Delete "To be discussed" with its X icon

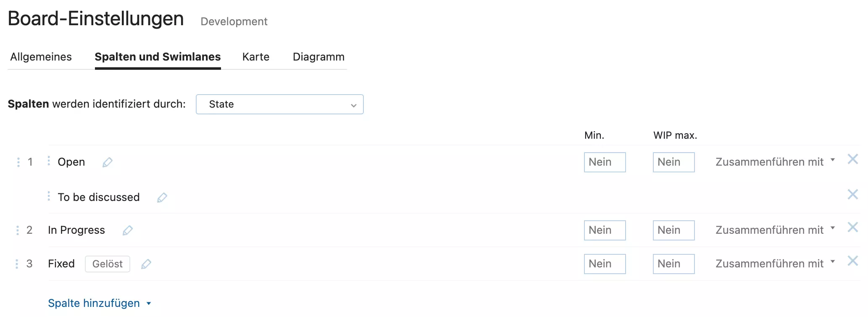(x=853, y=194)
